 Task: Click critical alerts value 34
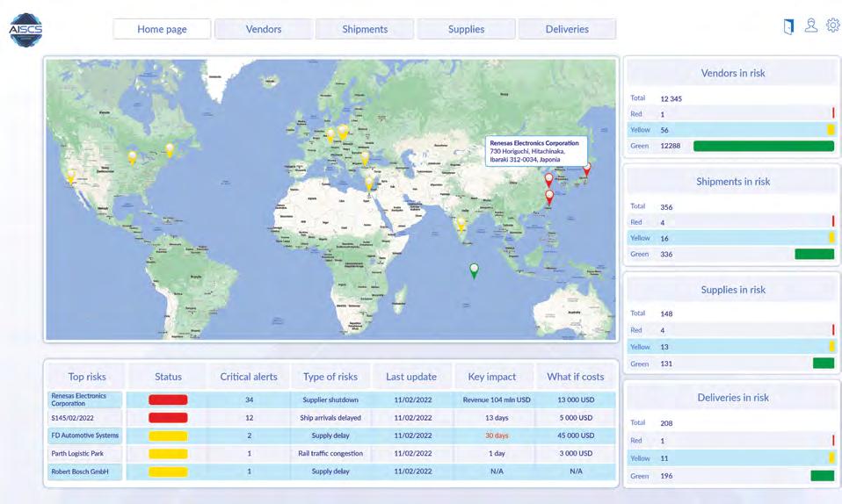249,400
